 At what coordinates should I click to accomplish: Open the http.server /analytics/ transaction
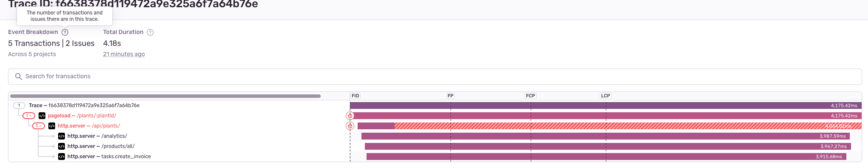(97, 136)
